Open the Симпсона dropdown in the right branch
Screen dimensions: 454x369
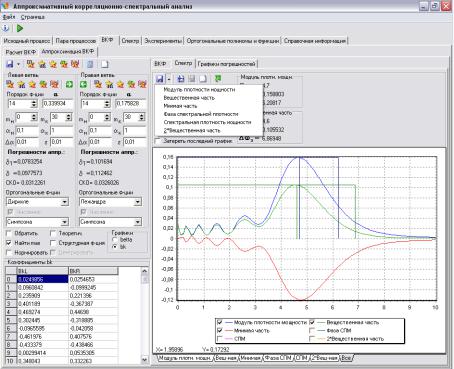point(138,222)
